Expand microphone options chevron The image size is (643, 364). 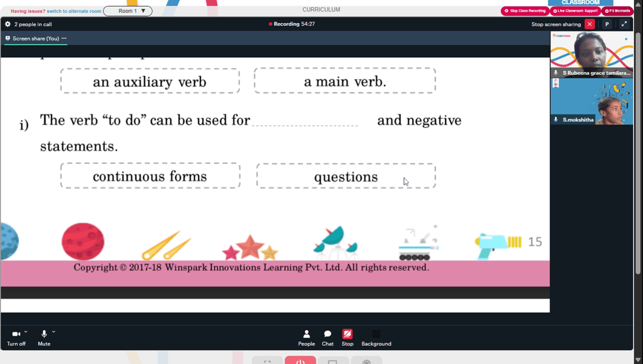point(54,332)
